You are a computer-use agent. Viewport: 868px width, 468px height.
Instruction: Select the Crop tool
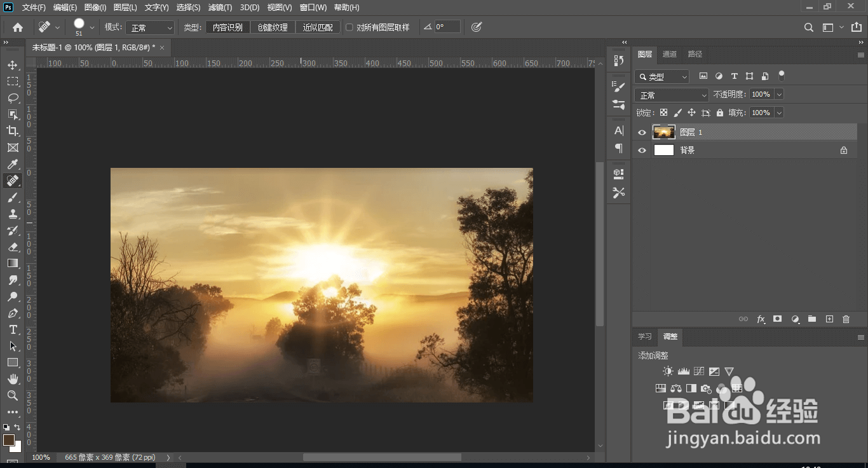click(13, 131)
